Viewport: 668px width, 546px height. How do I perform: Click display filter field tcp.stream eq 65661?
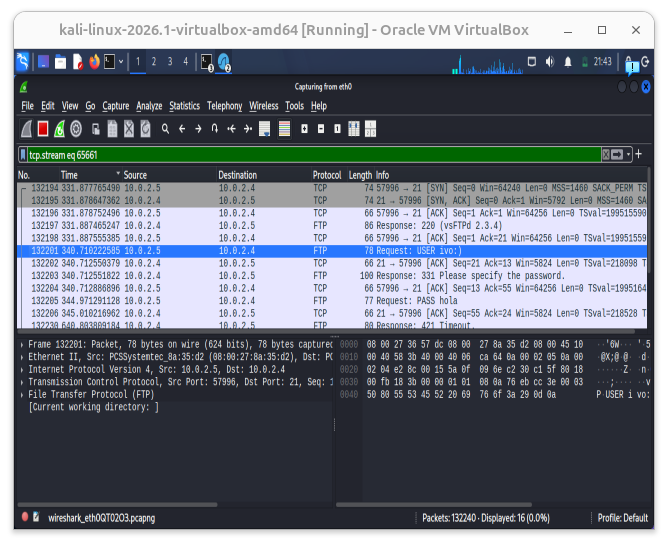[x=314, y=155]
